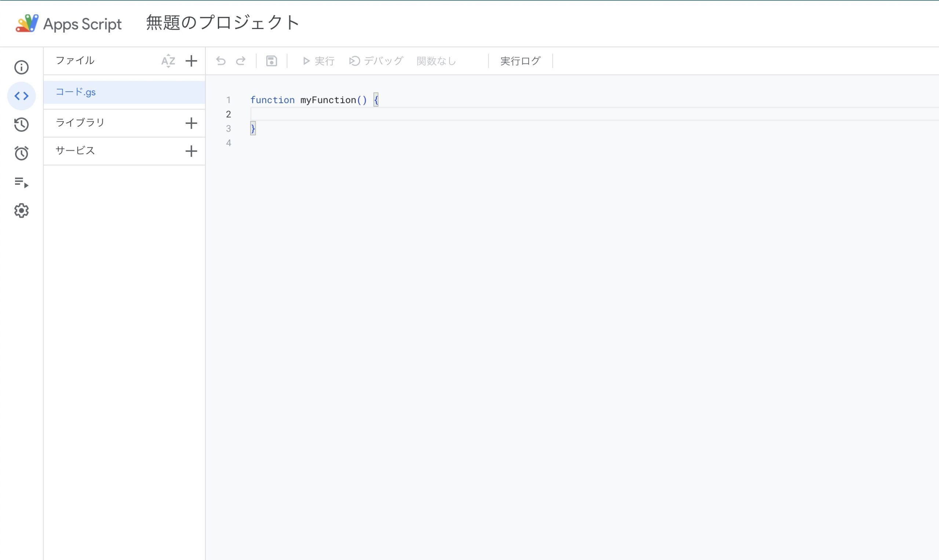Click the redo arrow in editor toolbar
Viewport: 939px width, 560px height.
pos(241,61)
